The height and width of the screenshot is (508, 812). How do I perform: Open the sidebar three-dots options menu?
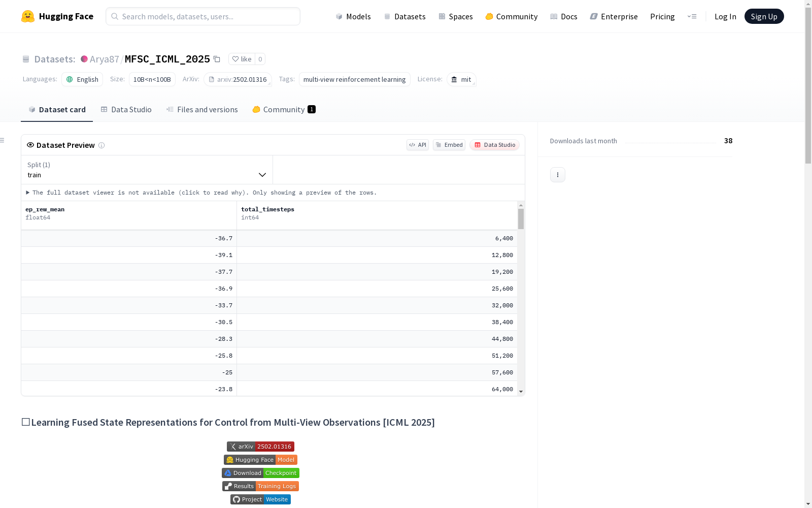click(x=558, y=175)
